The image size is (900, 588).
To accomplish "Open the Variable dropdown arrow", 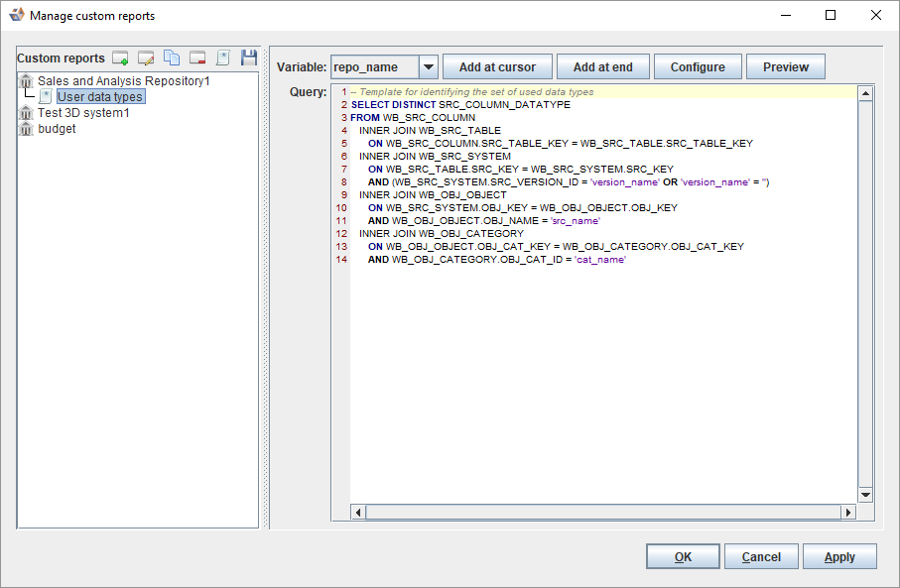I will [428, 67].
